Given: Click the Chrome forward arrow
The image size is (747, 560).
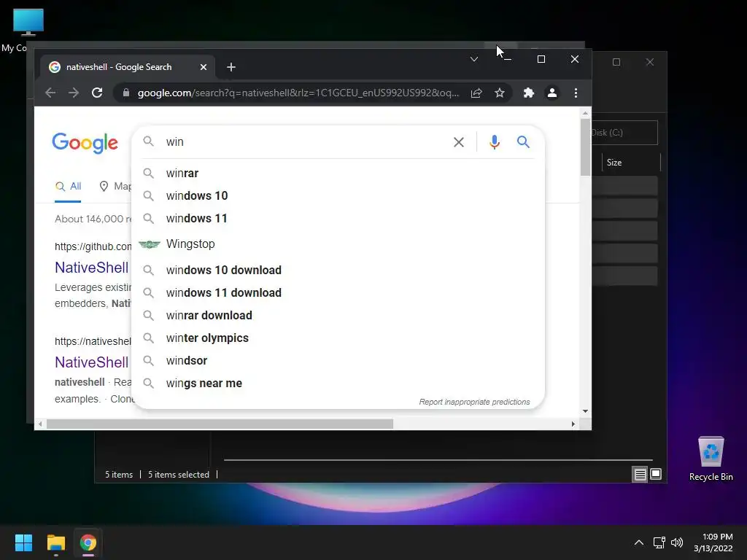Looking at the screenshot, I should [74, 93].
